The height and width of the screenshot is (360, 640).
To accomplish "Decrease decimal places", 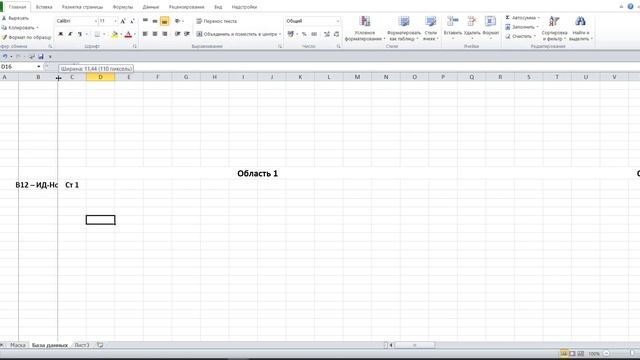I will coord(336,34).
